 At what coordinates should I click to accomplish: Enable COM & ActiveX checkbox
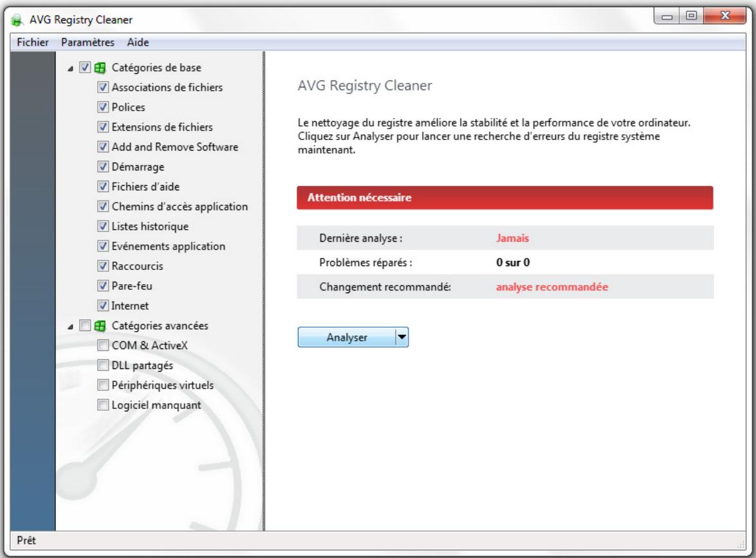[x=103, y=345]
